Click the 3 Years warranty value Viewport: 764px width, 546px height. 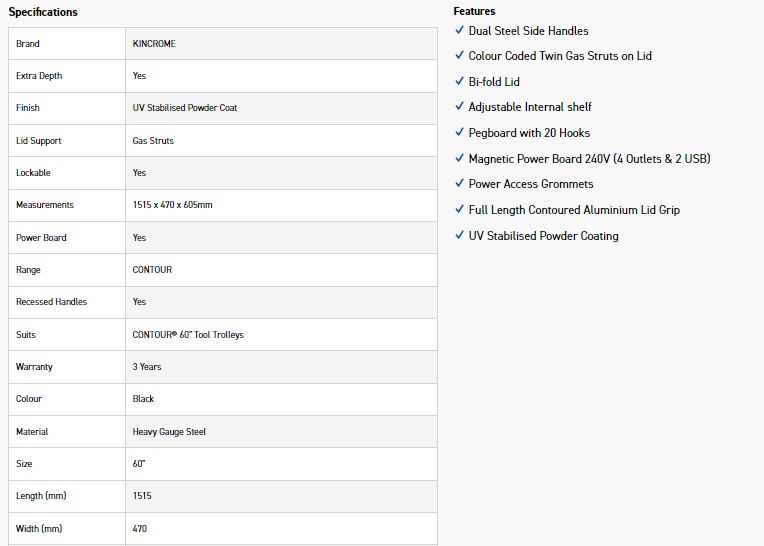pyautogui.click(x=147, y=367)
